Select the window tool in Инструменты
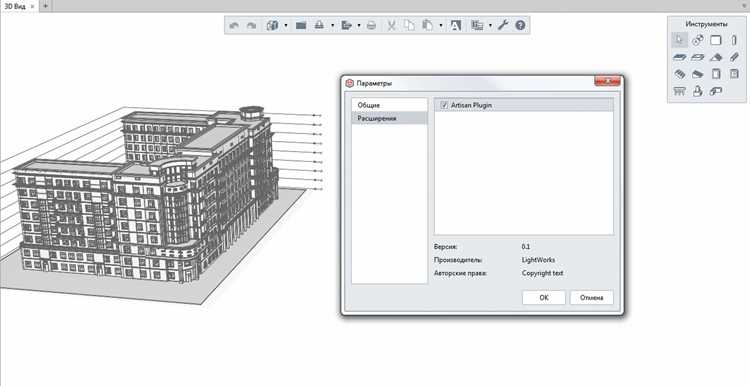 point(734,74)
